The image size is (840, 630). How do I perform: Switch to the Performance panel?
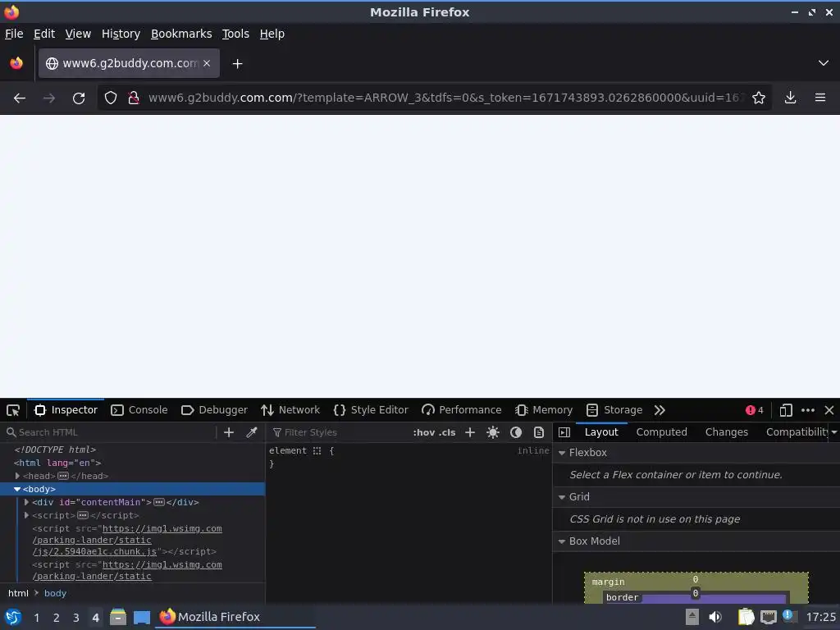click(462, 410)
